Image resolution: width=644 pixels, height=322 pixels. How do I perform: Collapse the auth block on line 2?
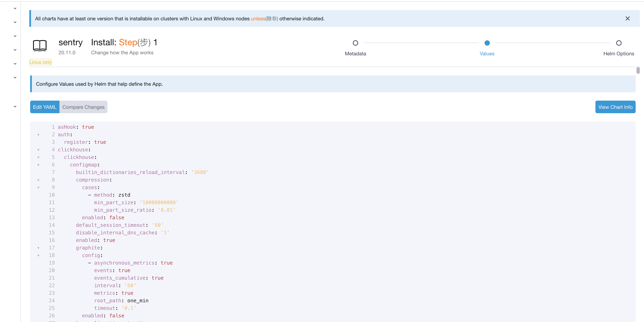[x=38, y=135]
